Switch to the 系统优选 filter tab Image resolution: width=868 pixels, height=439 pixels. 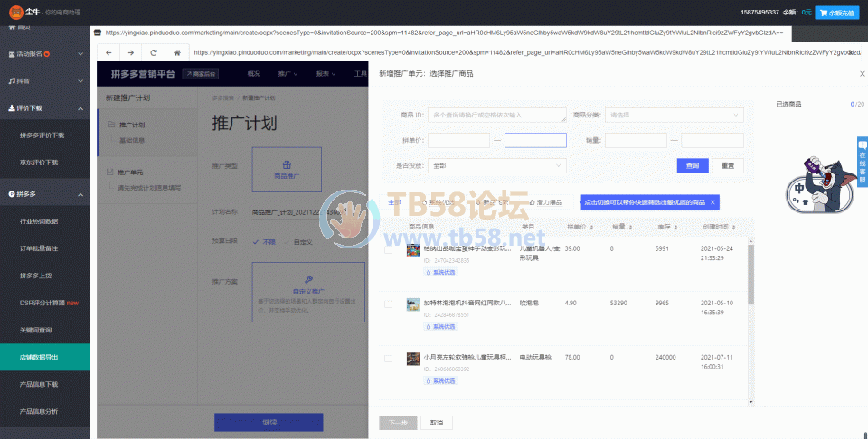438,202
